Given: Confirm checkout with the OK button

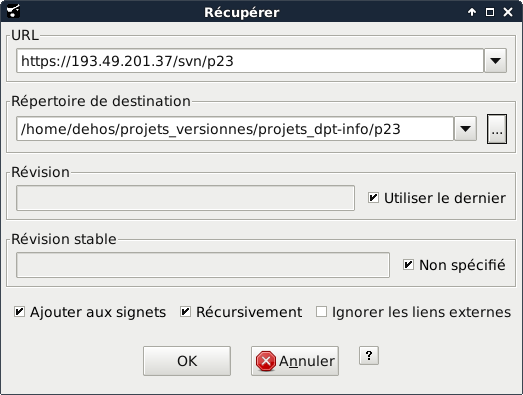Looking at the screenshot, I should click(187, 361).
